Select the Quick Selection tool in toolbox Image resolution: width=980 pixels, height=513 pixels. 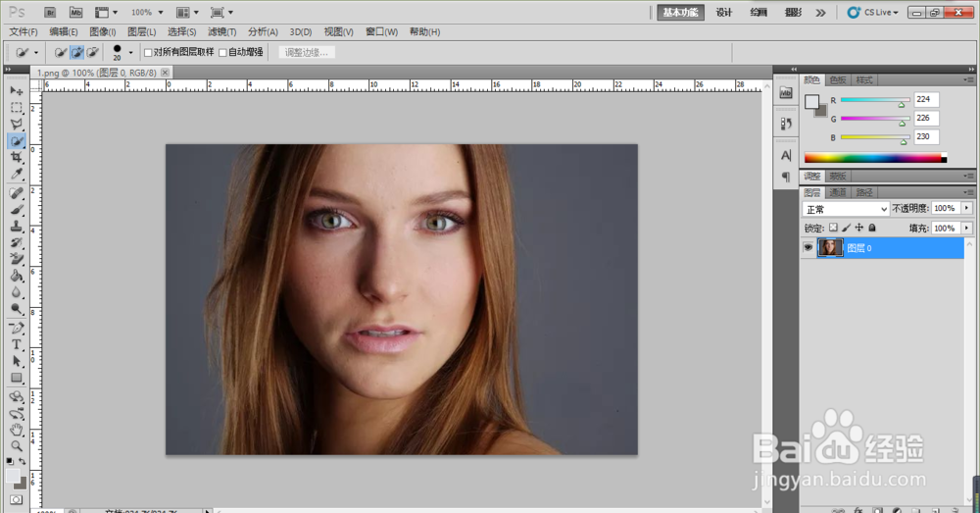click(17, 141)
